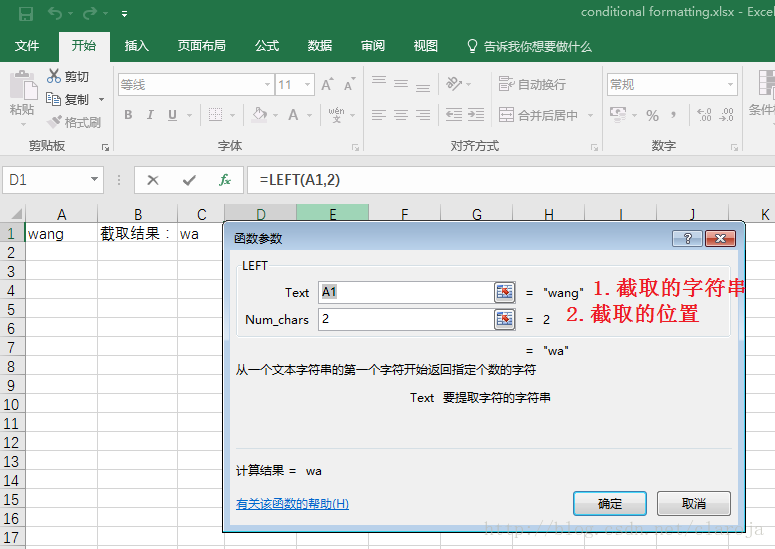Click the collapse dialog icon beside Num_chars

(505, 319)
